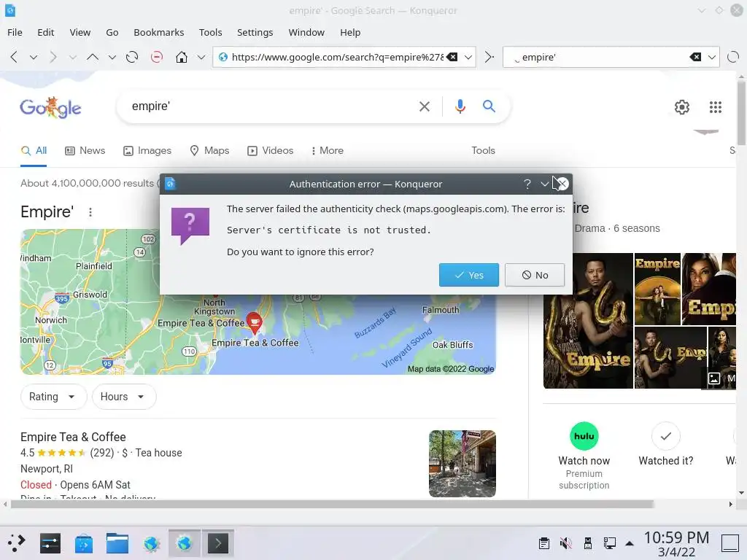The height and width of the screenshot is (560, 747).
Task: Open the Google apps grid
Action: (715, 107)
